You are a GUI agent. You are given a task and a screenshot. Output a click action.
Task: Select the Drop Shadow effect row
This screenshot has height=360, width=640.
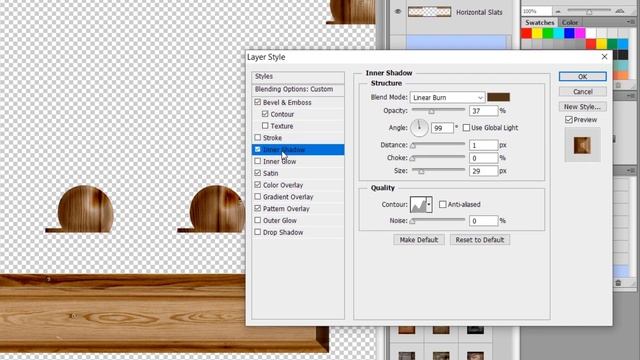coord(298,232)
